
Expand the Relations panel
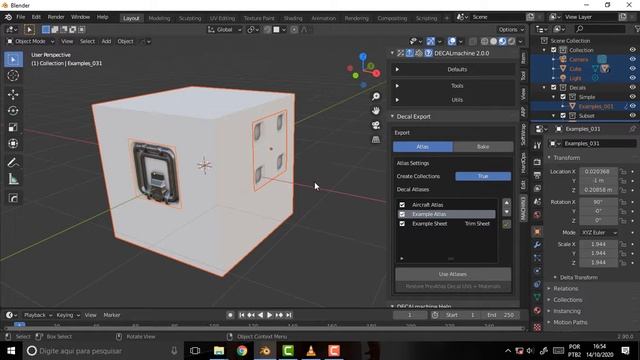coord(565,289)
